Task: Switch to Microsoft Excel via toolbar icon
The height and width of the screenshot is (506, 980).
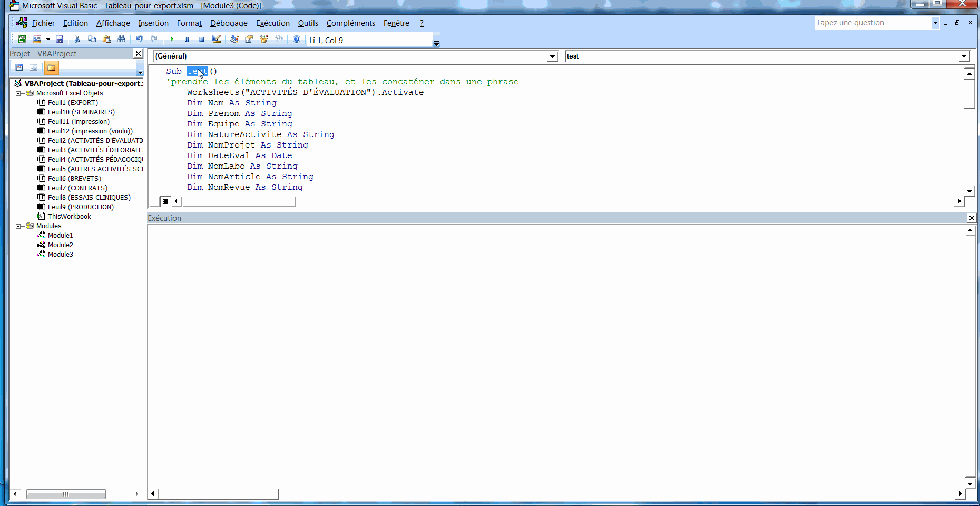Action: pos(22,39)
